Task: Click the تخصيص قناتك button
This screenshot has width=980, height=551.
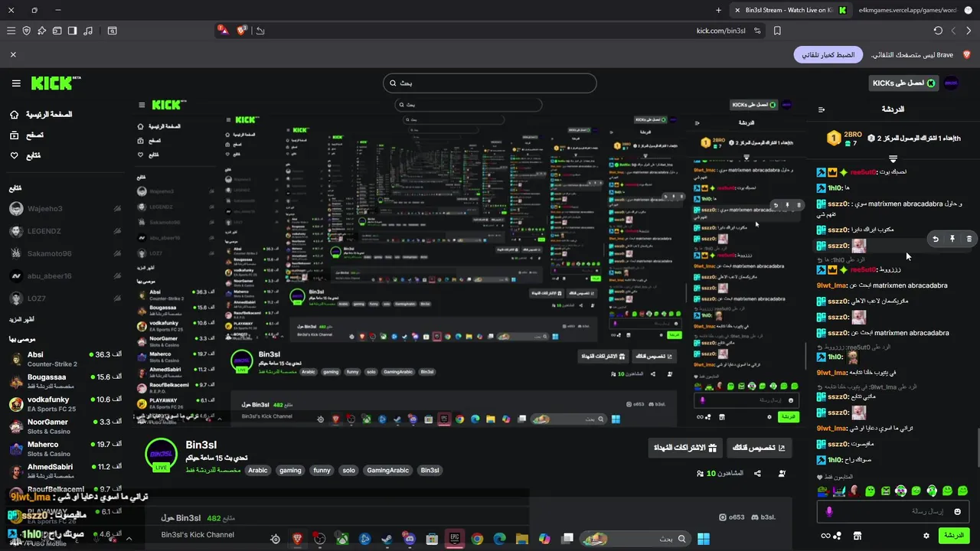Action: tap(759, 448)
